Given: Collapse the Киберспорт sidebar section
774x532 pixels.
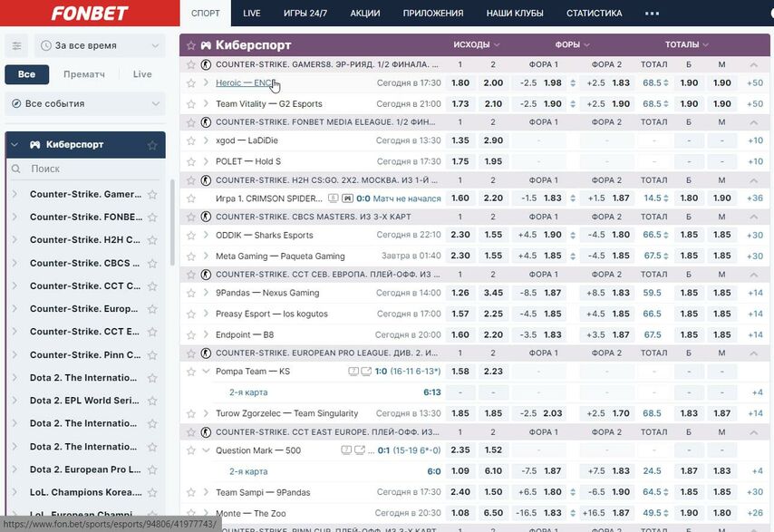Looking at the screenshot, I should (x=15, y=145).
